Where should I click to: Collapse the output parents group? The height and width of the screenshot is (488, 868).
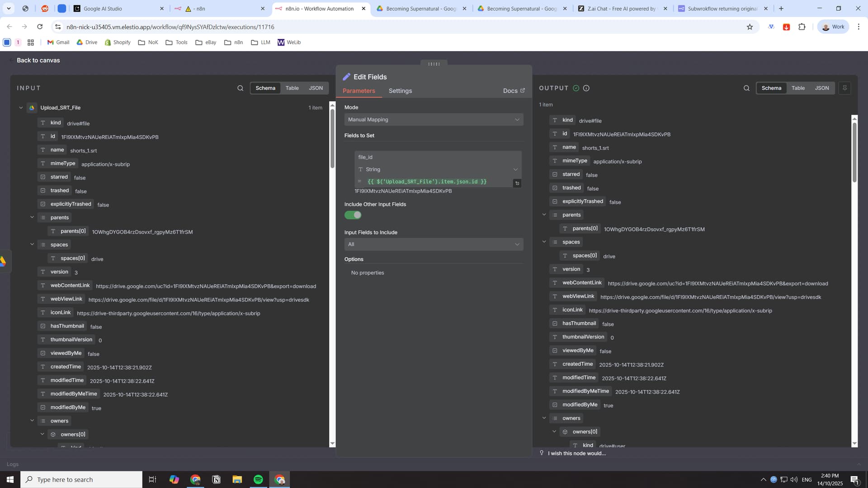tap(544, 215)
